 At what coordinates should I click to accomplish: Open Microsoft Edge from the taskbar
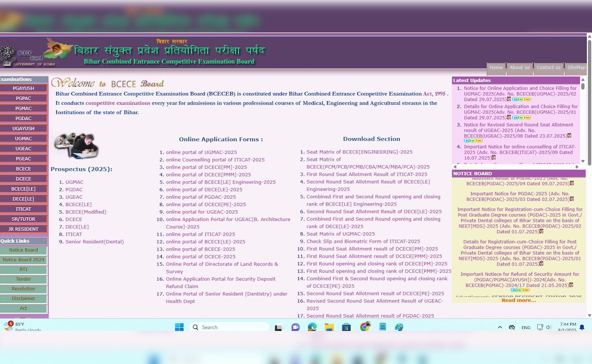(312, 327)
